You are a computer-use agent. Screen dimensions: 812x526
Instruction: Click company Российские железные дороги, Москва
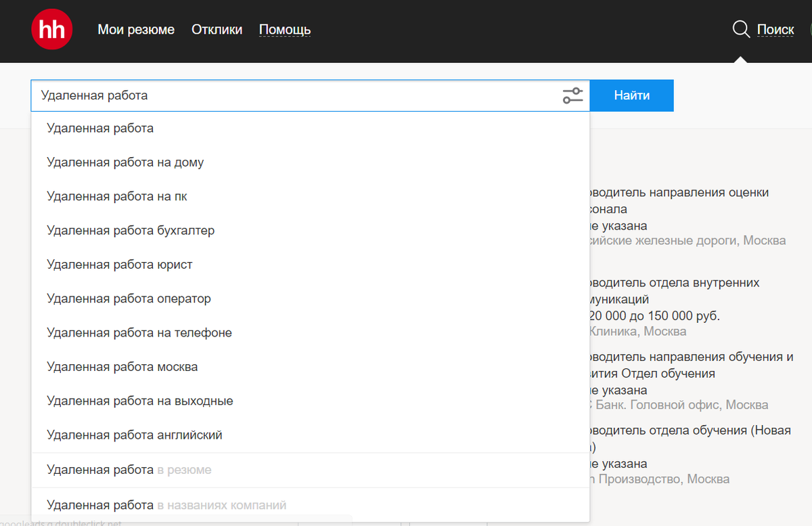(x=688, y=240)
